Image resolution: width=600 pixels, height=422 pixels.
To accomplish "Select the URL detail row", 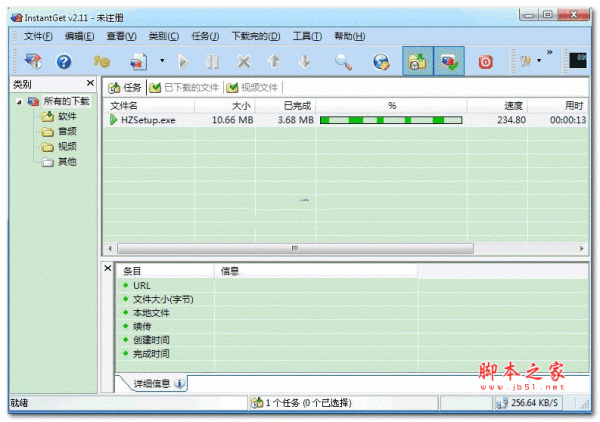I will [x=352, y=285].
